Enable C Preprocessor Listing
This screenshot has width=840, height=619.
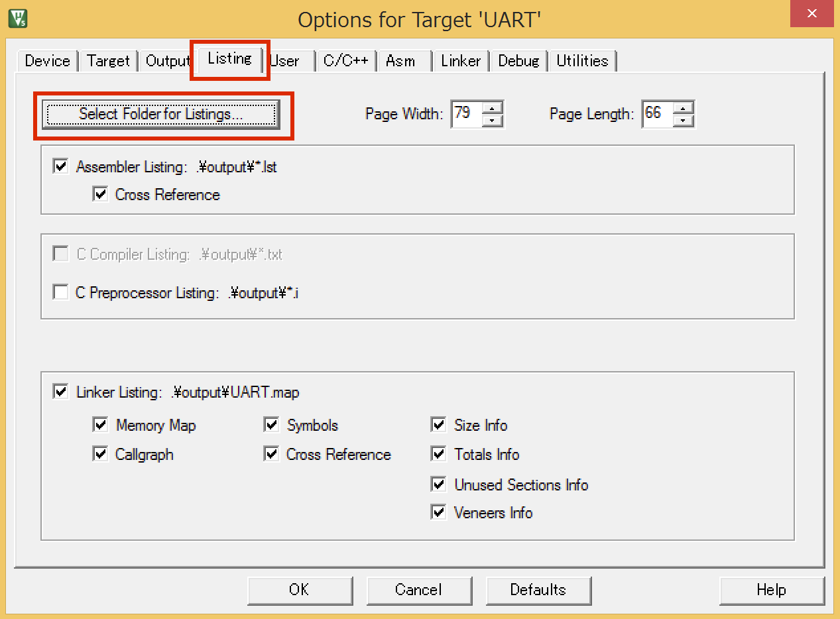(x=61, y=292)
